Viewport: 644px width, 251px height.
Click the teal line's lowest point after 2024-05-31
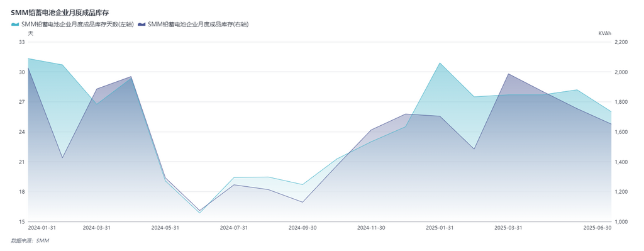[x=199, y=213]
